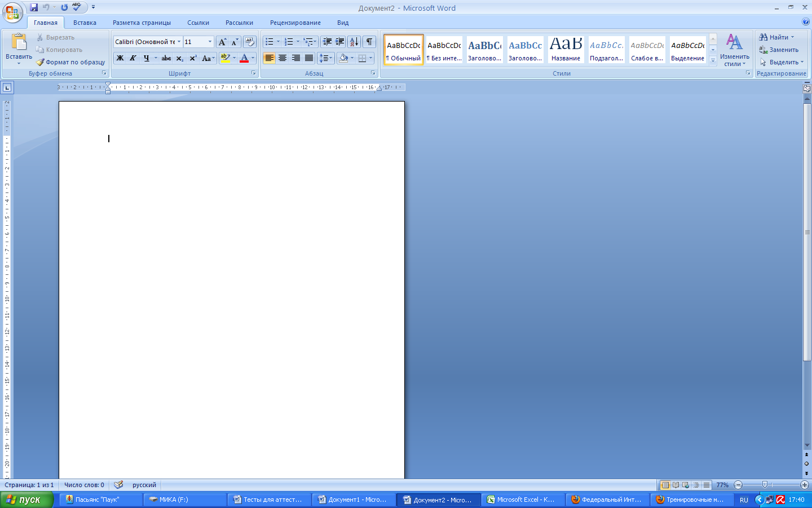Apply red font color button
Image resolution: width=812 pixels, height=508 pixels.
tap(244, 58)
